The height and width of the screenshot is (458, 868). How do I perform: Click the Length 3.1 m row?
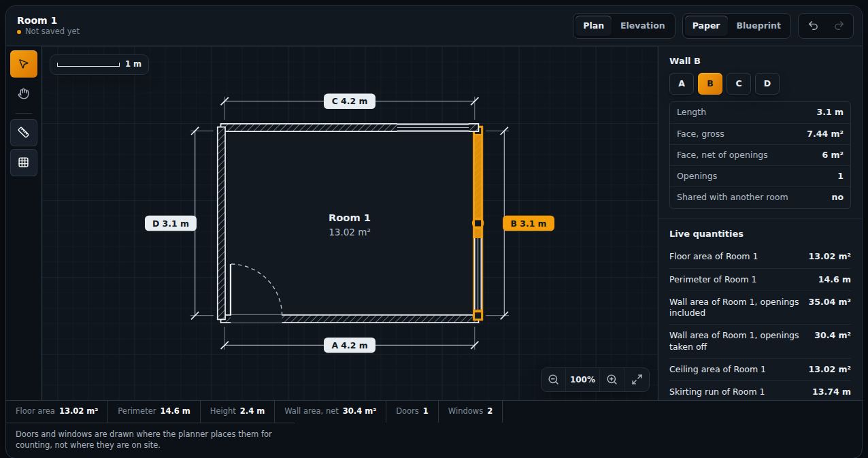coord(760,112)
